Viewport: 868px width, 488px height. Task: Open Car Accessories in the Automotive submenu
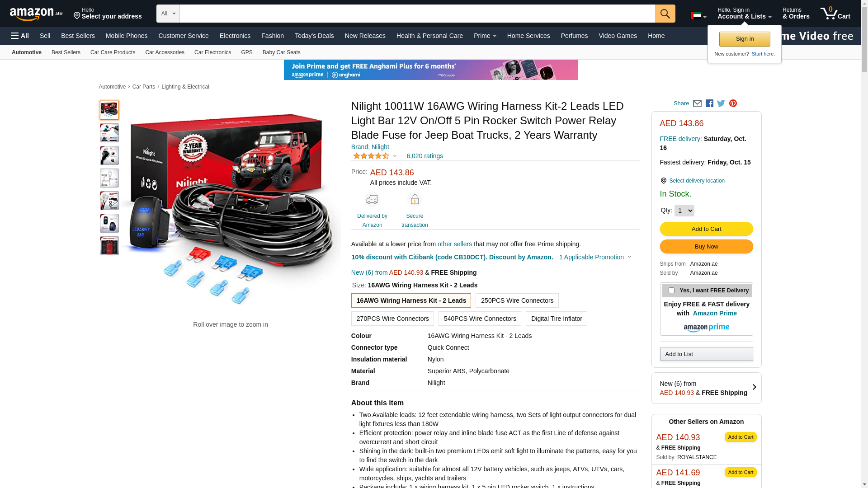click(x=165, y=52)
